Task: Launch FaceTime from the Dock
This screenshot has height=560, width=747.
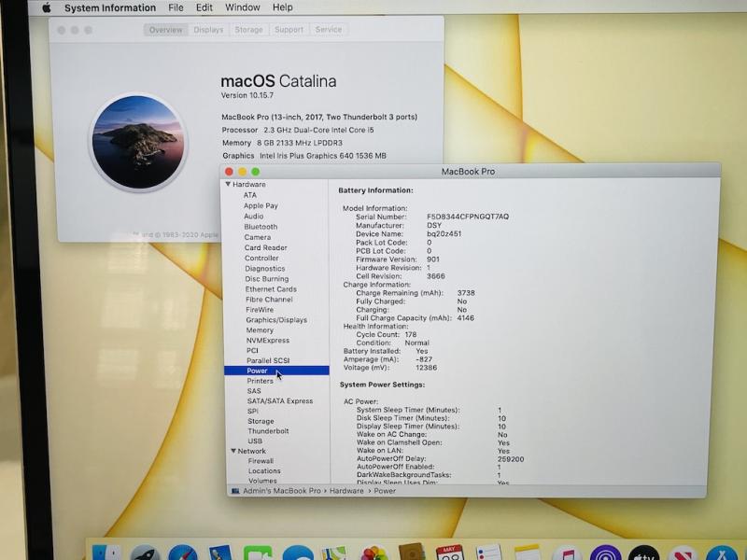Action: 258,553
